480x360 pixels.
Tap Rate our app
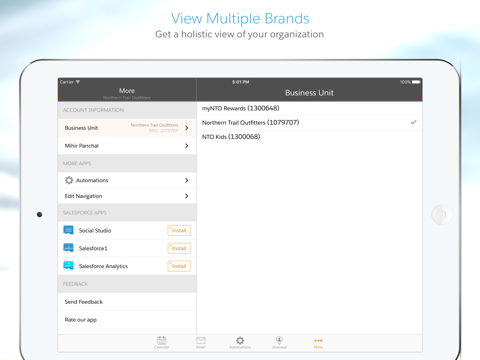(127, 320)
